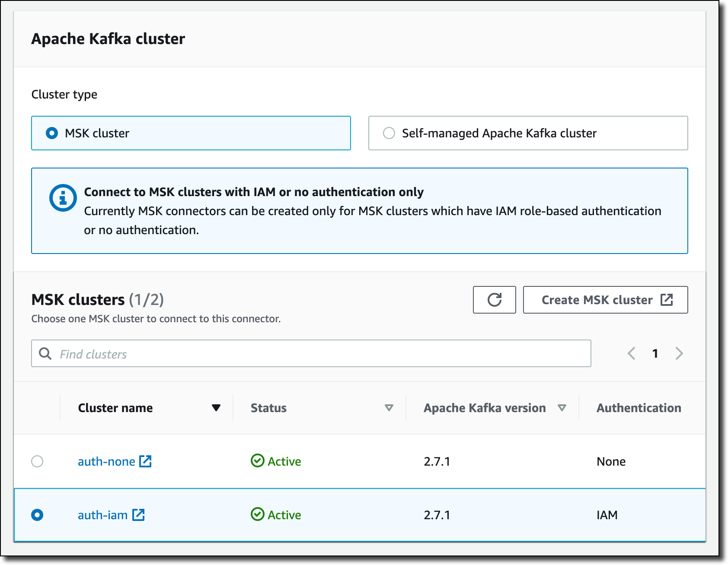Open the auth-none cluster link
This screenshot has height=565, width=728.
coord(106,461)
